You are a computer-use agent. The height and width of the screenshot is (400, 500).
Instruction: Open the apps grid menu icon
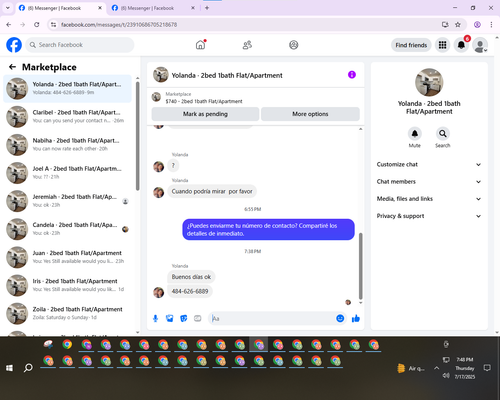tap(442, 45)
